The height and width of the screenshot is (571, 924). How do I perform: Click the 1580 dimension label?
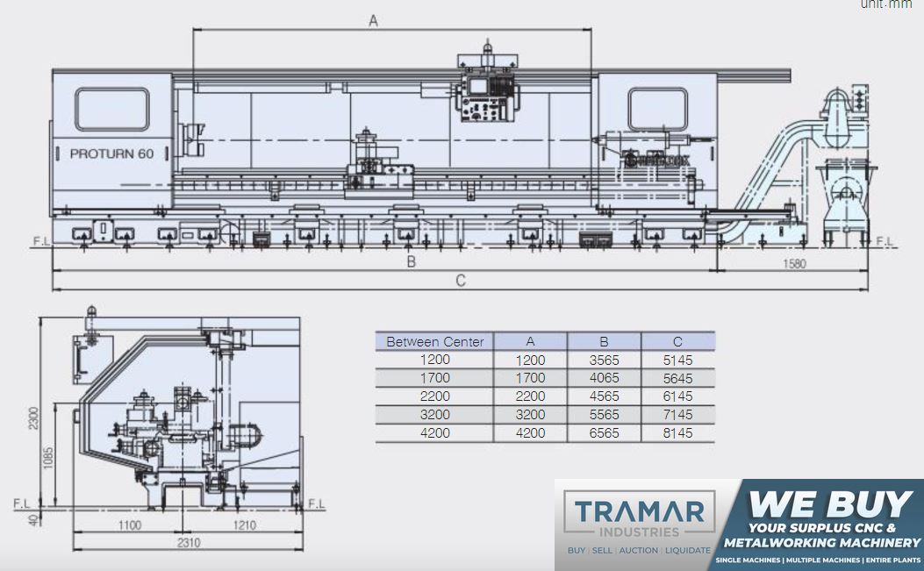pyautogui.click(x=791, y=263)
